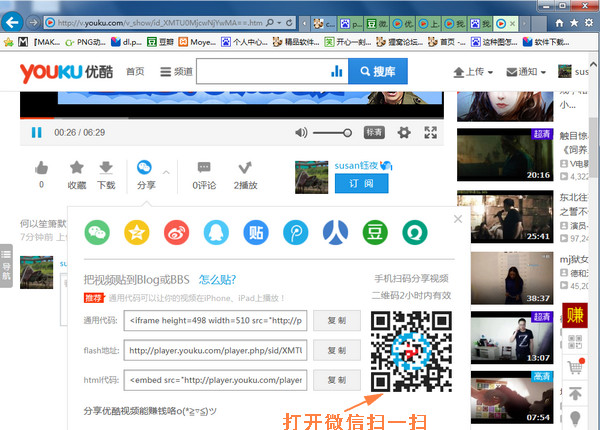This screenshot has height=430, width=600.
Task: Enter fullscreen with the expand icon
Action: click(x=430, y=132)
